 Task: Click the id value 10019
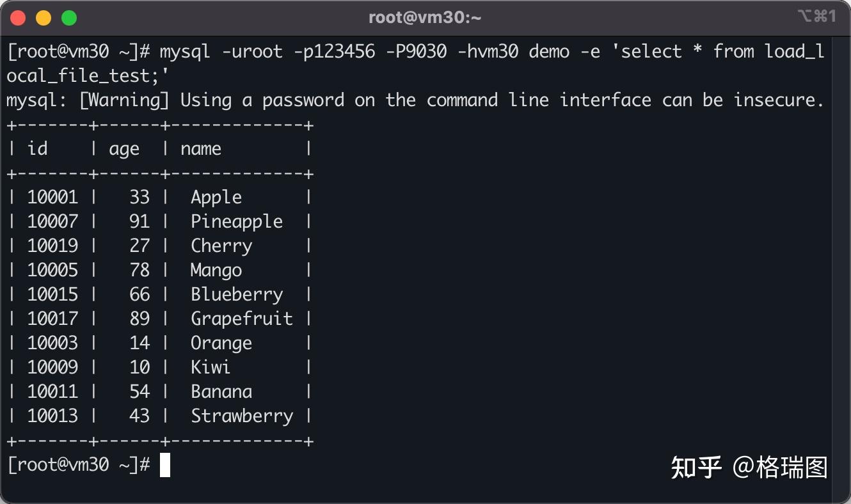pyautogui.click(x=52, y=246)
